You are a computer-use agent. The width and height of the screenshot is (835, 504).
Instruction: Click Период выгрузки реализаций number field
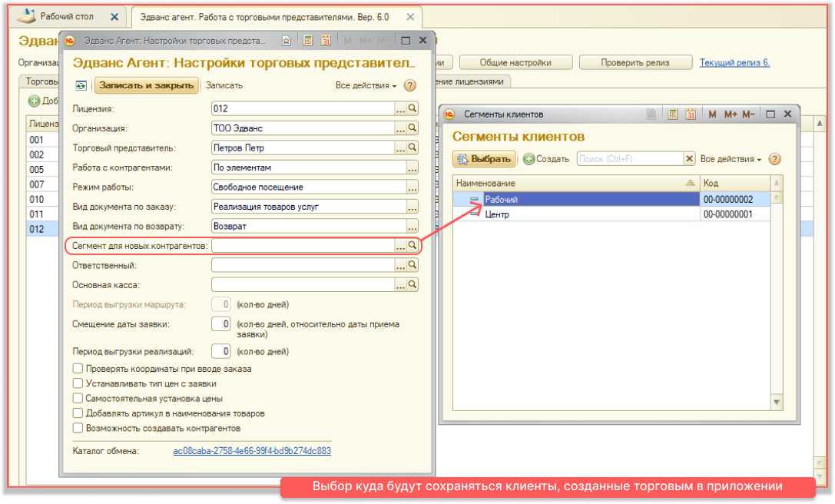tap(221, 352)
